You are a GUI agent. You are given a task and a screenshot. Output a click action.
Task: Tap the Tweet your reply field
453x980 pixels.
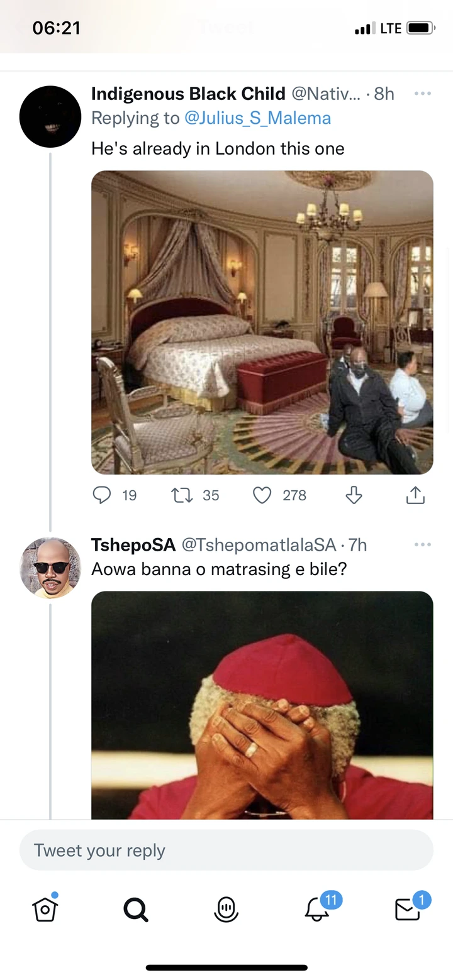(x=226, y=850)
